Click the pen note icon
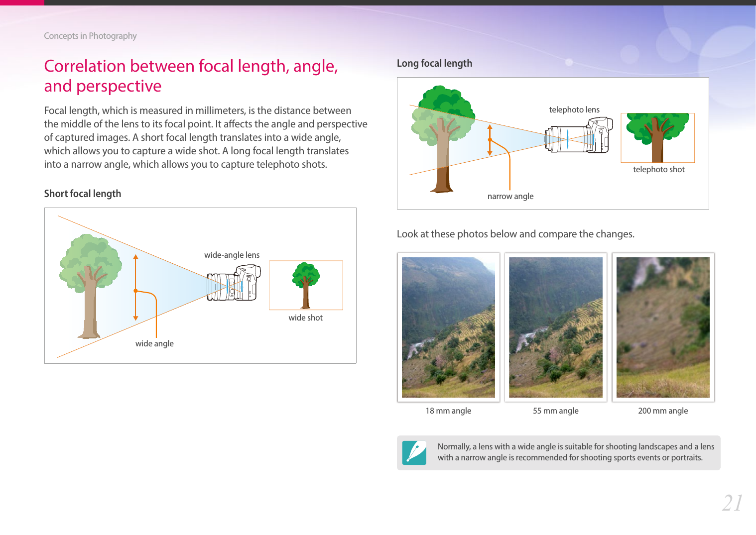The width and height of the screenshot is (756, 535). point(414,453)
